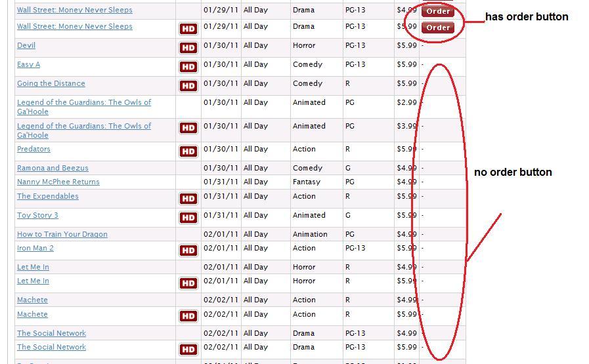Open Legend of the Guardians link priced $2.99

[x=84, y=107]
